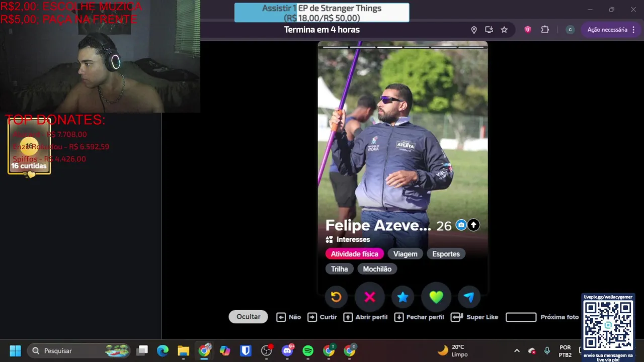Click the green heart Like icon
This screenshot has height=362, width=644.
[436, 297]
